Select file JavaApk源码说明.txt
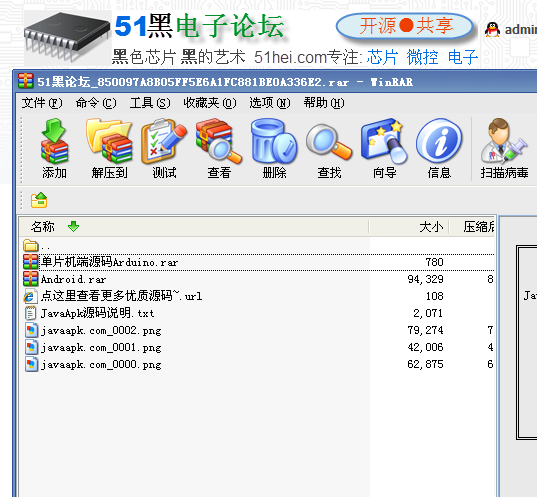Screen dimensions: 537x497 97,313
